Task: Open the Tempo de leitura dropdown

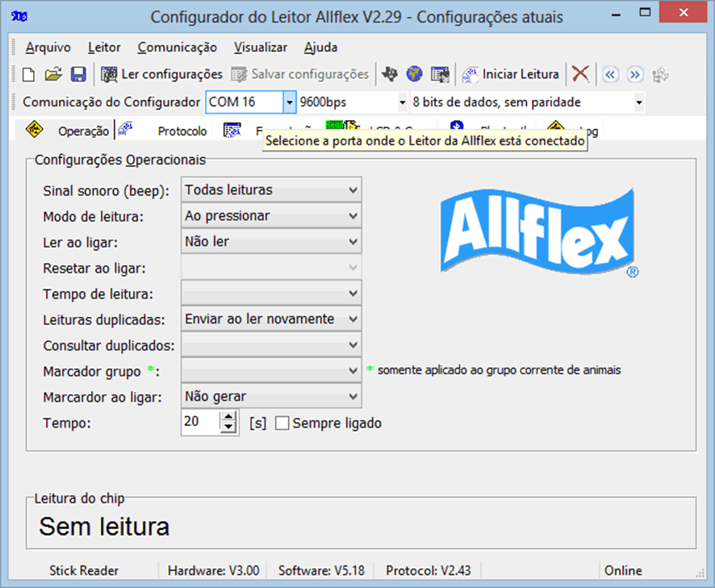Action: [x=271, y=293]
